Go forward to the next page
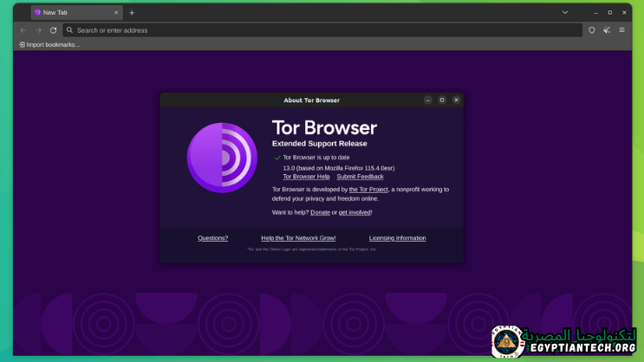Image resolution: width=644 pixels, height=362 pixels. coord(38,30)
